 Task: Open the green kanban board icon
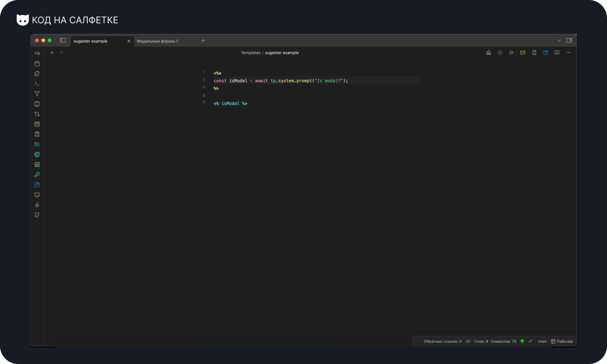click(37, 124)
